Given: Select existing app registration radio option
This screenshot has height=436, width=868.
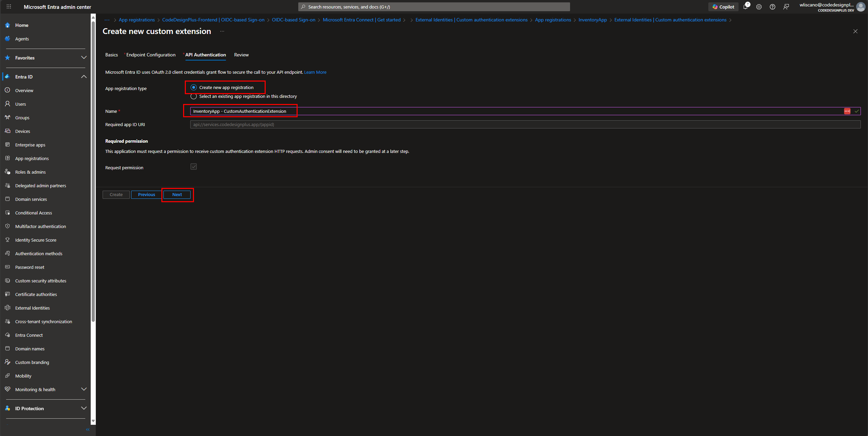Looking at the screenshot, I should click(x=194, y=97).
